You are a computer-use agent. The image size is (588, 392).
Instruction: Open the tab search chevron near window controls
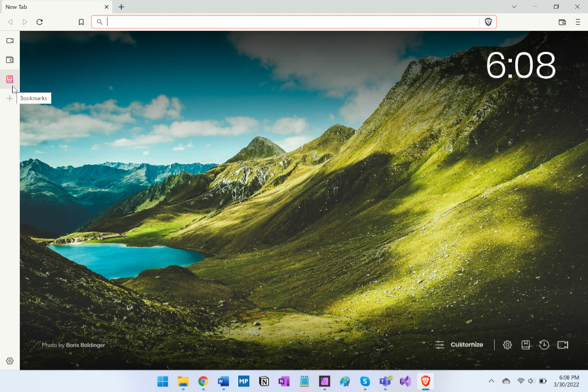point(514,7)
